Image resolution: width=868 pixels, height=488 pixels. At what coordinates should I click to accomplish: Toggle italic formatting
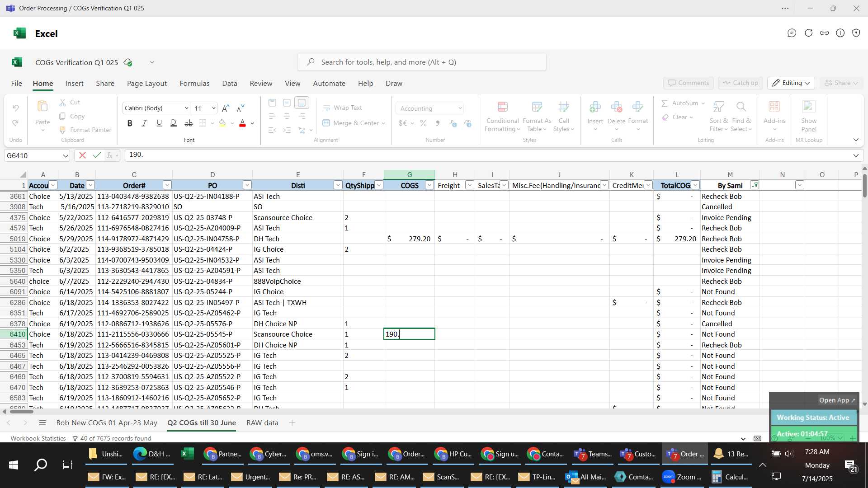pyautogui.click(x=144, y=123)
